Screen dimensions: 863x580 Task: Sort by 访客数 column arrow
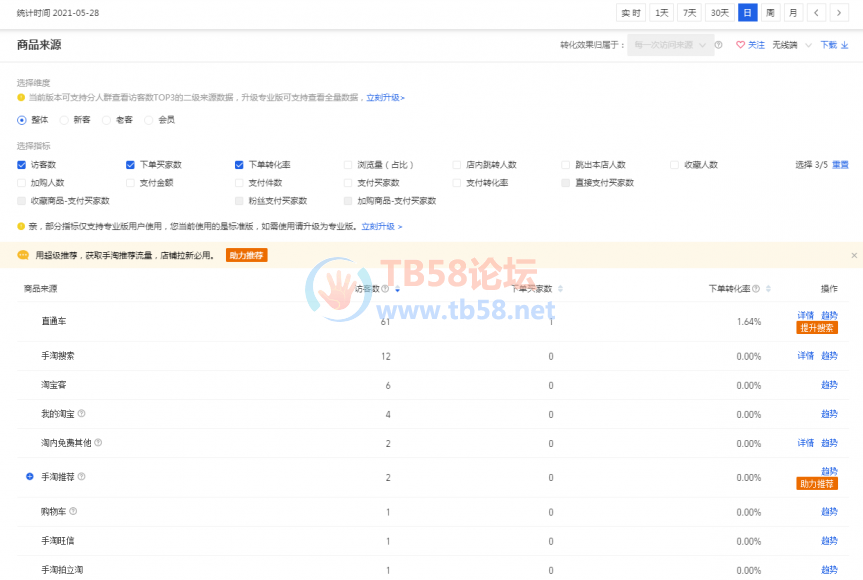(x=399, y=289)
